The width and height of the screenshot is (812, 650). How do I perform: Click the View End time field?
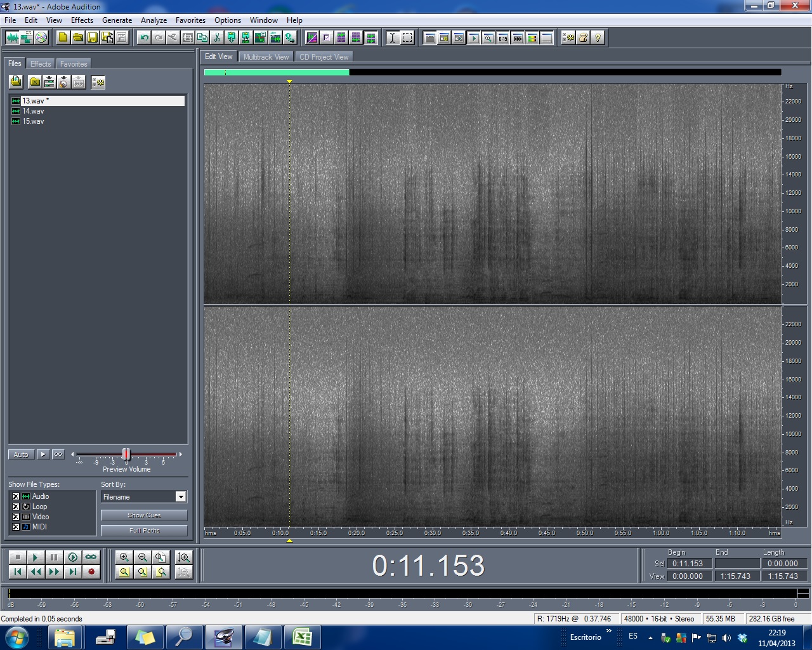(737, 576)
